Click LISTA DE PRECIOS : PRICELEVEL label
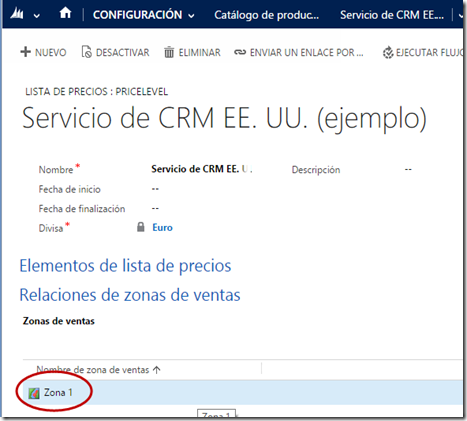This screenshot has width=467, height=421. click(x=97, y=92)
